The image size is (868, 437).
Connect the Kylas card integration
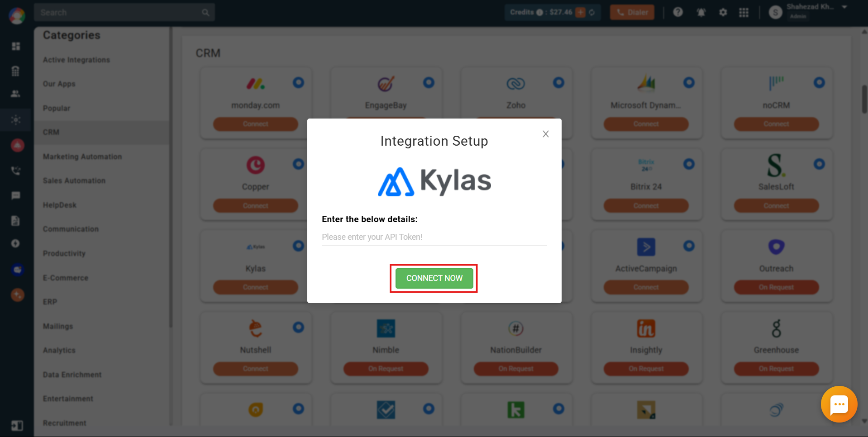256,287
